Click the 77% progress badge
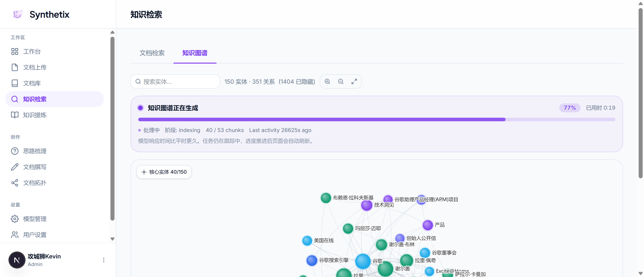The height and width of the screenshot is (277, 644). 570,108
